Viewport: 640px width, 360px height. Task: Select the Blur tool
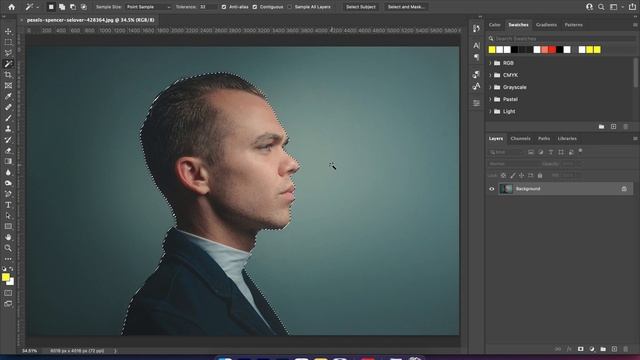point(8,172)
